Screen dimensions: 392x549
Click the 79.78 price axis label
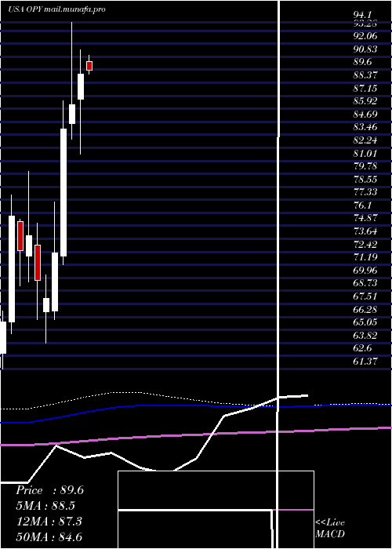365,166
